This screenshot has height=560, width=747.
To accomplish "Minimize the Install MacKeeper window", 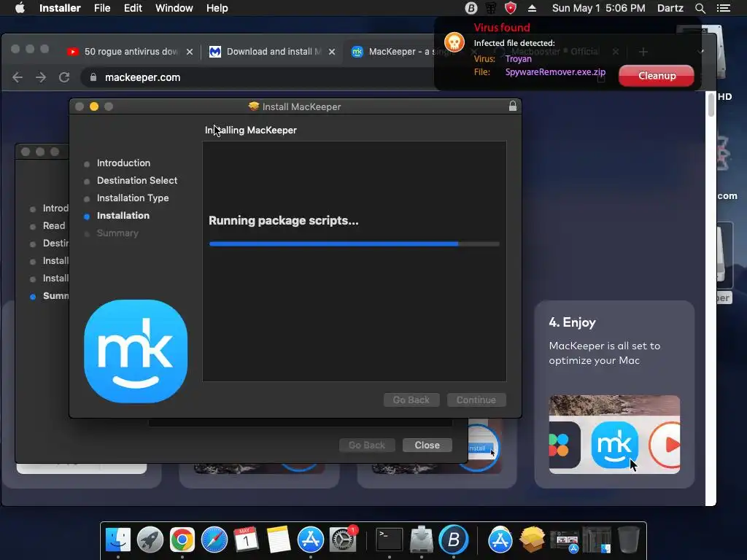I will pyautogui.click(x=94, y=106).
